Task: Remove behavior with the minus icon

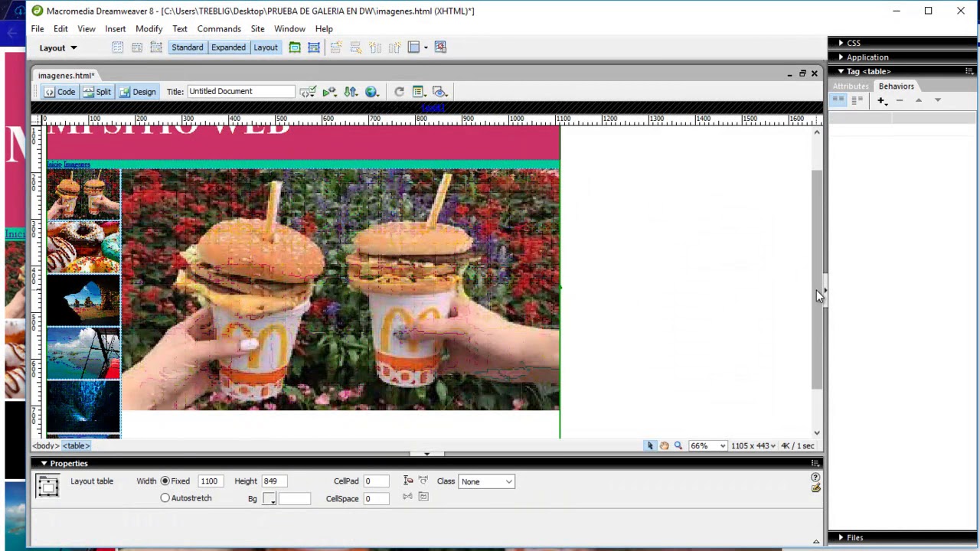Action: 900,100
